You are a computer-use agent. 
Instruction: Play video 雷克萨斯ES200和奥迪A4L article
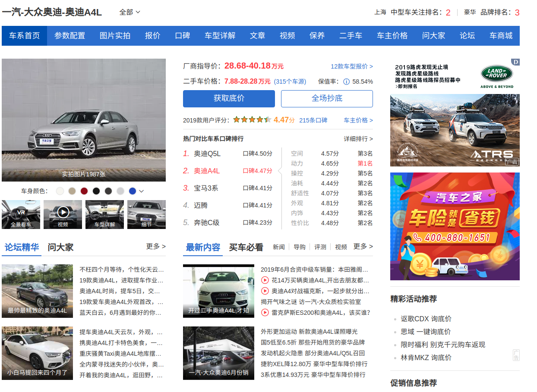(265, 313)
